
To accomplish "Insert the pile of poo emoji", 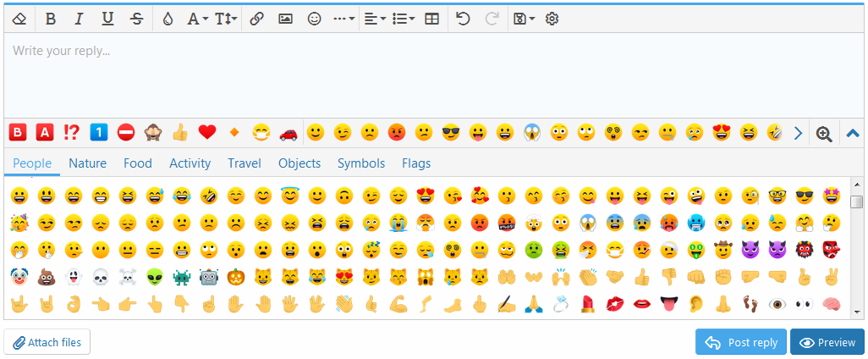I will coord(45,277).
